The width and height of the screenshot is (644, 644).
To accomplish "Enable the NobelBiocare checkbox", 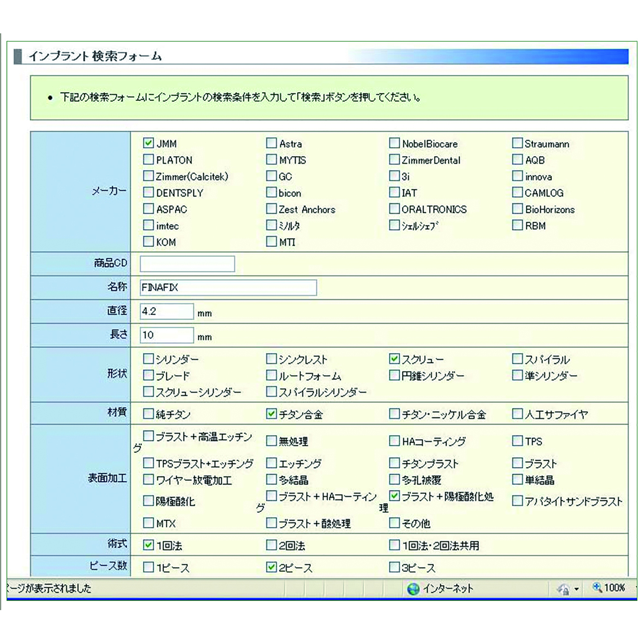I will coord(394,143).
